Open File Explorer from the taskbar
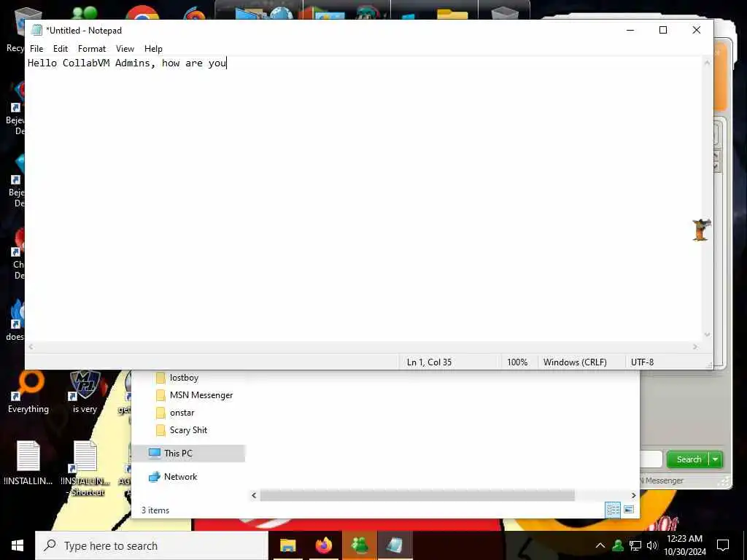747x560 pixels. click(287, 545)
